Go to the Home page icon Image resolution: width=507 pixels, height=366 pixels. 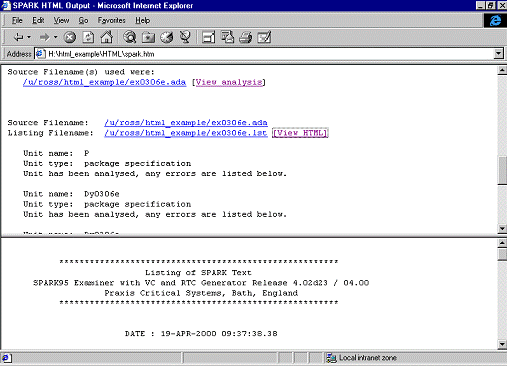point(107,37)
